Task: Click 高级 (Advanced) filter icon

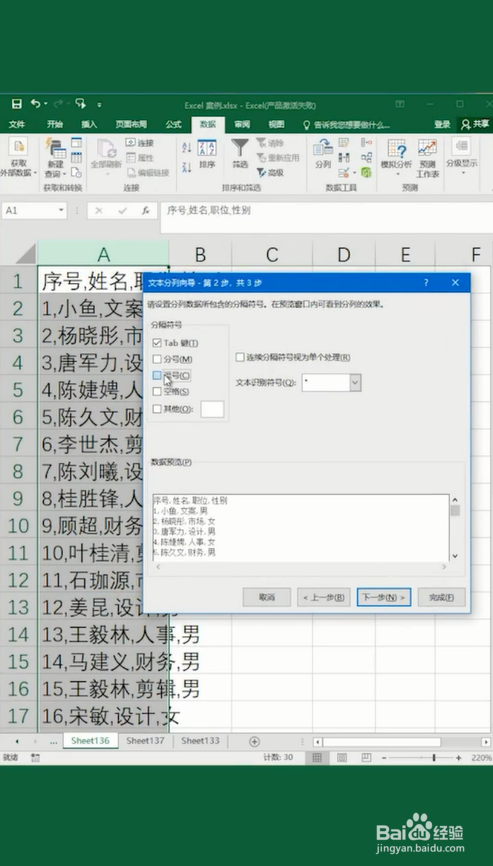Action: (269, 173)
